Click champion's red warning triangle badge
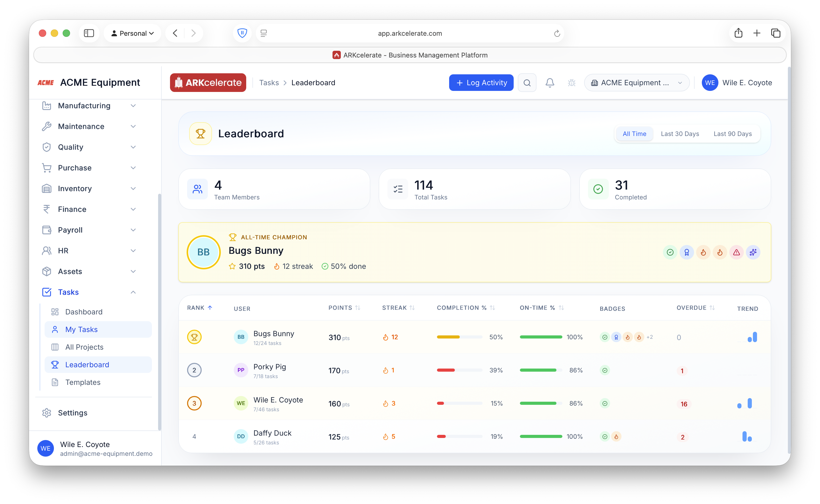This screenshot has width=820, height=504. tap(736, 252)
